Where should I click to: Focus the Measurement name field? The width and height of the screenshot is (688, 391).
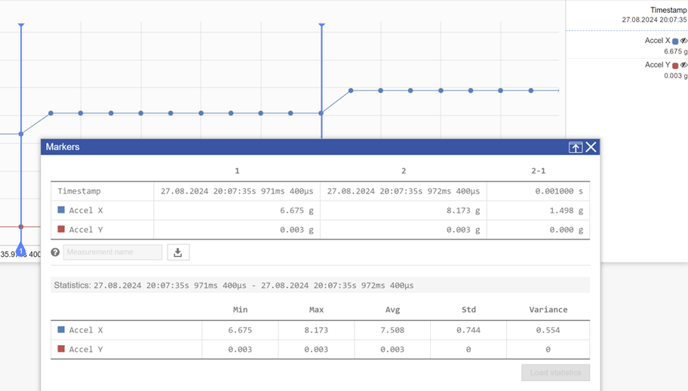coord(112,252)
